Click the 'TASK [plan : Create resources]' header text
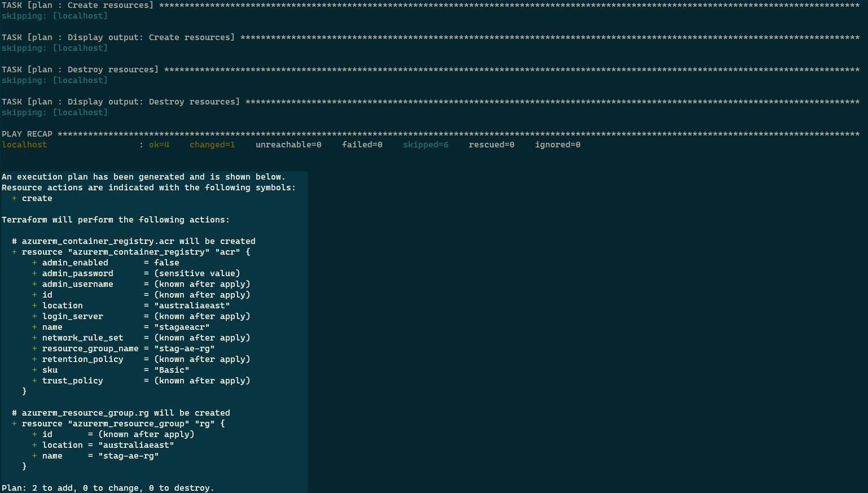The image size is (868, 493). point(77,5)
